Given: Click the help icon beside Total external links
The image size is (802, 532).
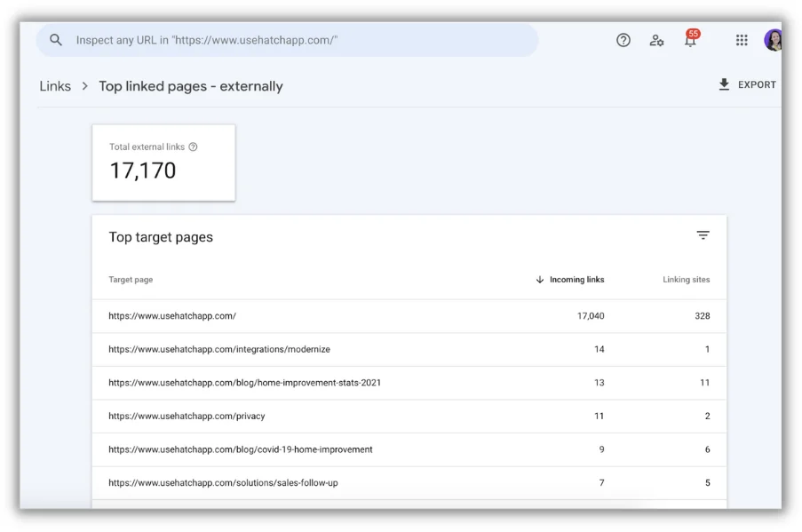Looking at the screenshot, I should point(193,147).
